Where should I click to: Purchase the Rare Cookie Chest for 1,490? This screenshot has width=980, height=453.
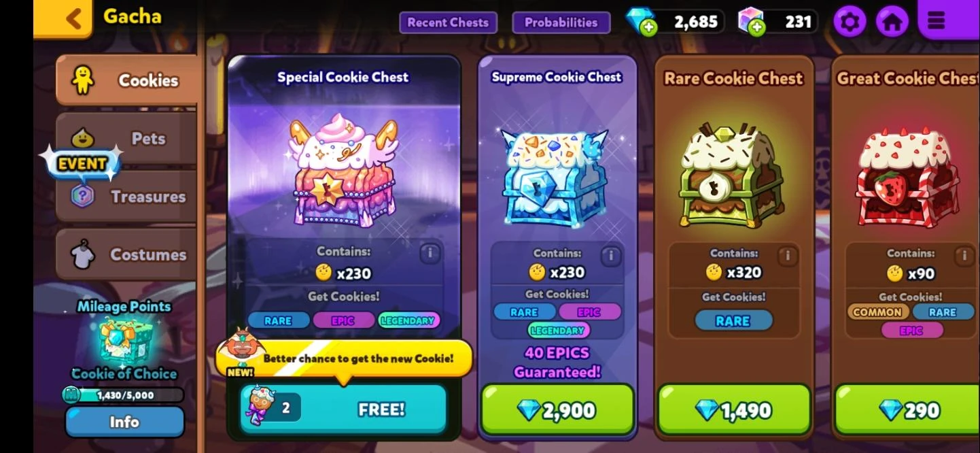point(734,410)
